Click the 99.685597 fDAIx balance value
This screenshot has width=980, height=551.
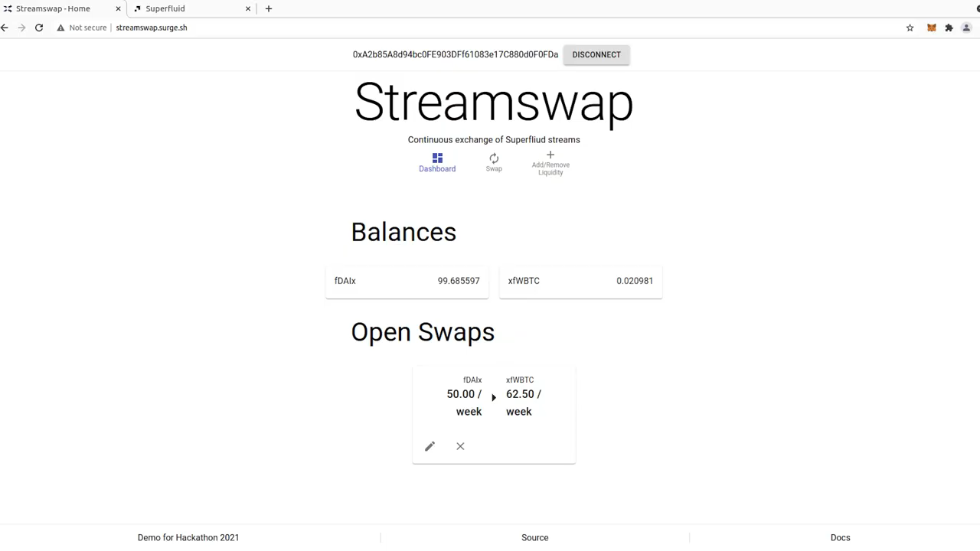point(459,281)
